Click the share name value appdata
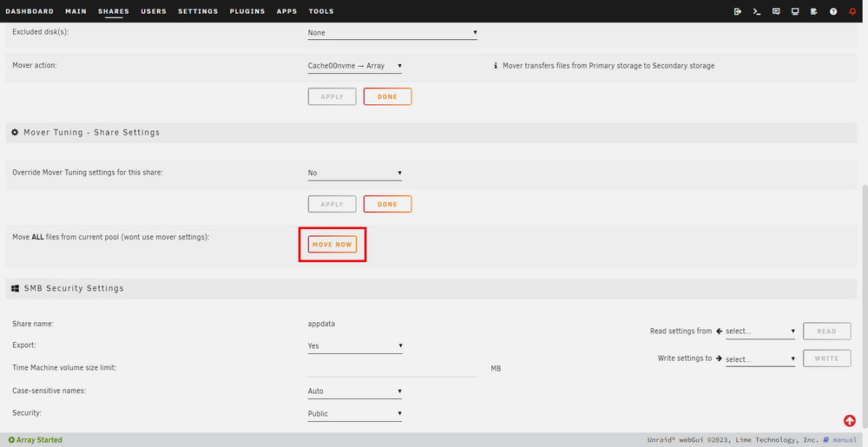The image size is (868, 447). tap(322, 325)
